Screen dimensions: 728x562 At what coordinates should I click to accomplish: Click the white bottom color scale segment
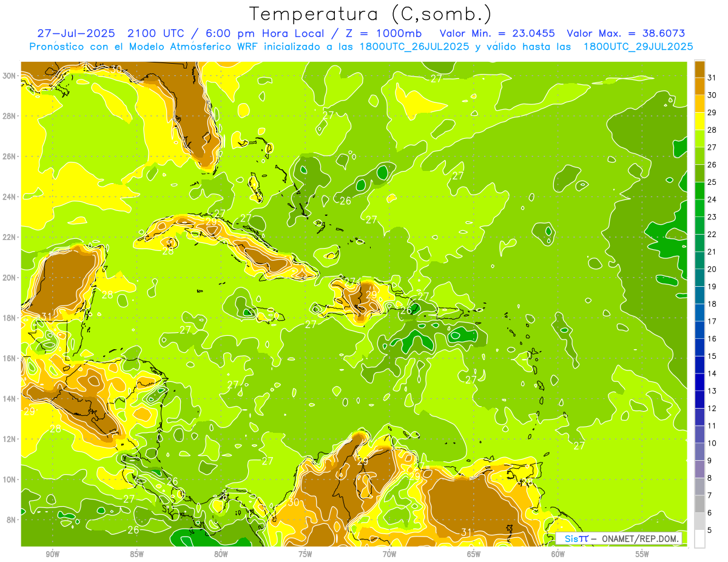tap(699, 539)
